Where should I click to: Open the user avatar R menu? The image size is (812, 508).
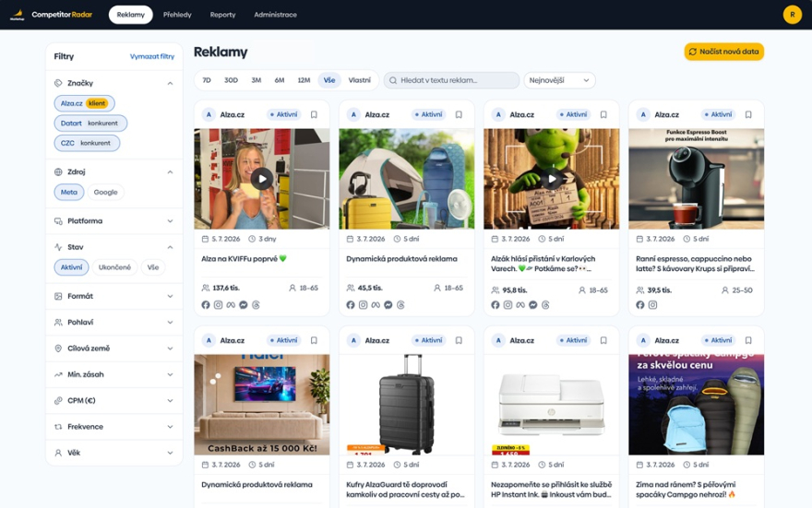793,15
